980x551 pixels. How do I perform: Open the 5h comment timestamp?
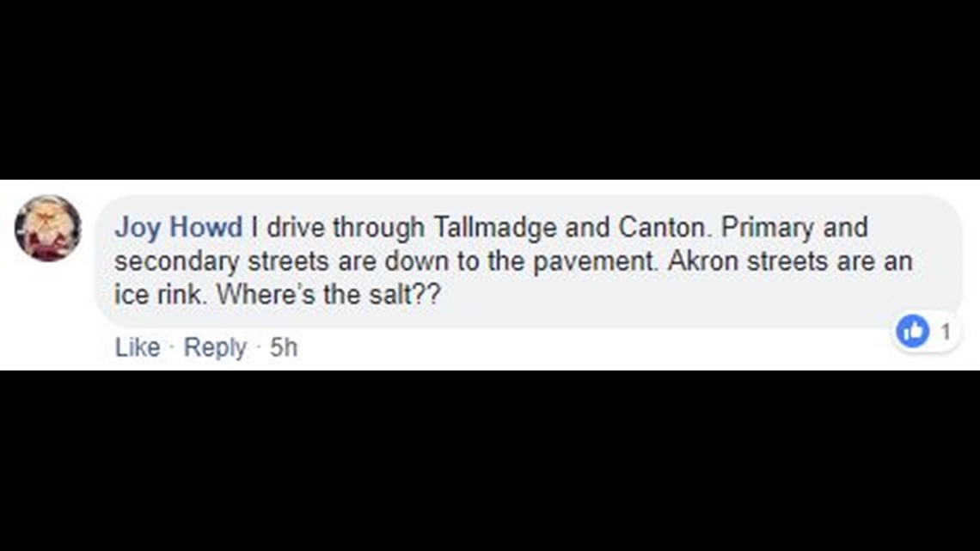pyautogui.click(x=284, y=347)
